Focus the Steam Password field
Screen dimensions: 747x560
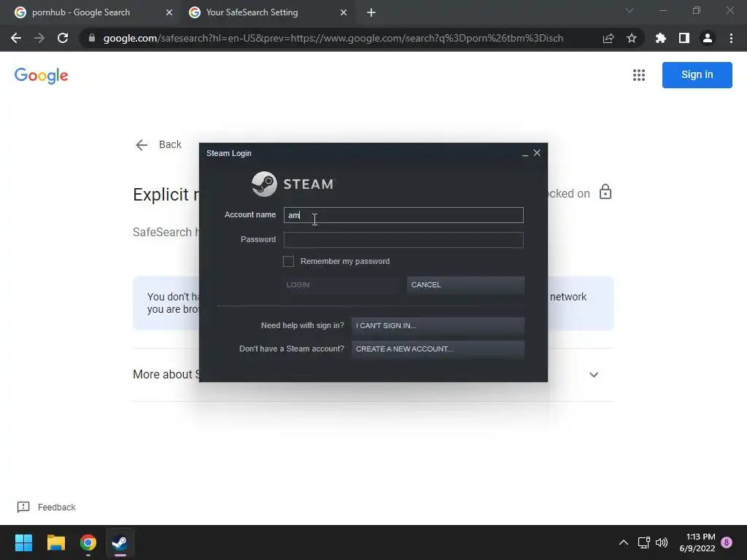click(x=403, y=240)
